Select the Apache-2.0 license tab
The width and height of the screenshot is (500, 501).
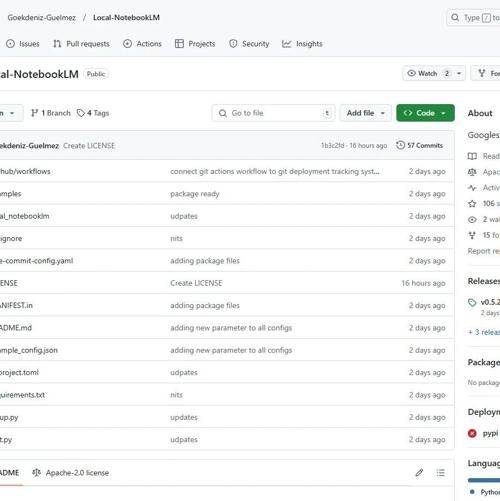coord(71,473)
